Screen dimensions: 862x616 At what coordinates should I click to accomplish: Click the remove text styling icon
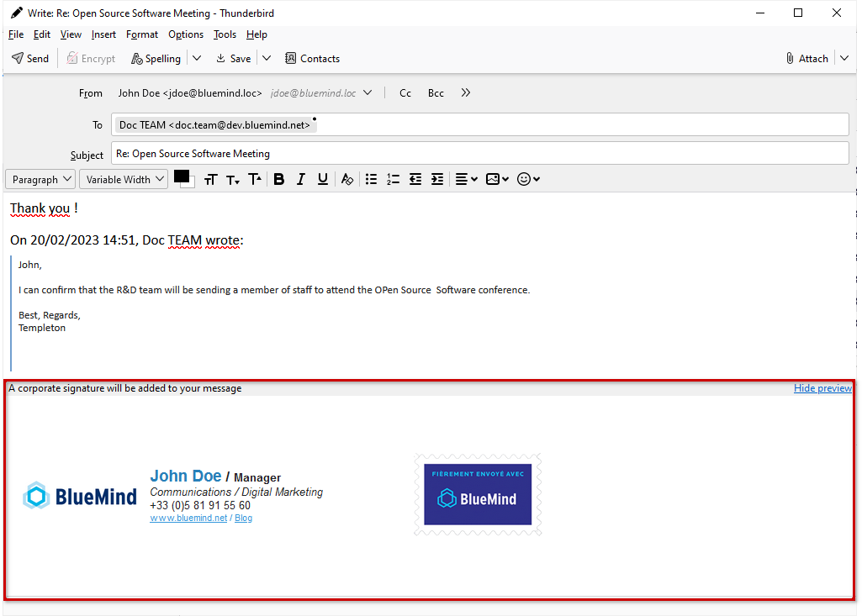[x=347, y=179]
